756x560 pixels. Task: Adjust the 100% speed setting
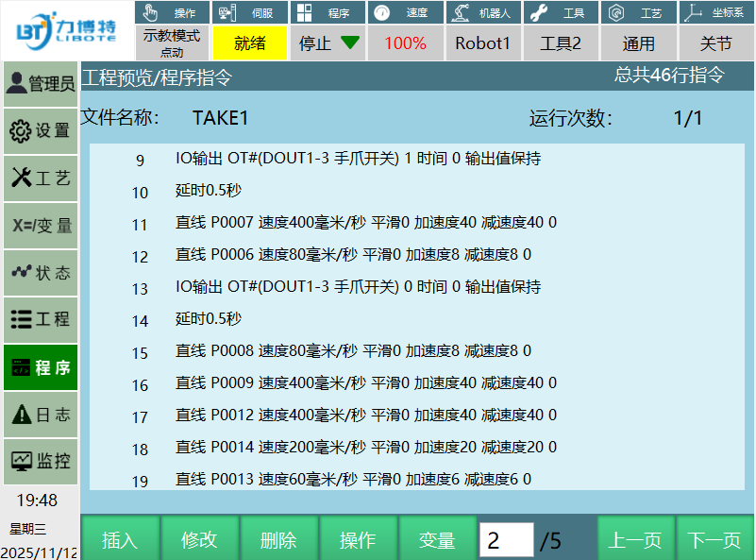(405, 43)
